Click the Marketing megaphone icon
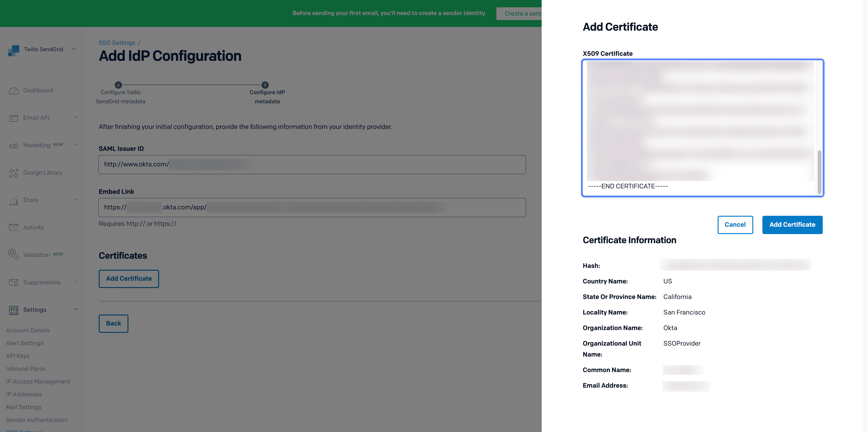 13,146
